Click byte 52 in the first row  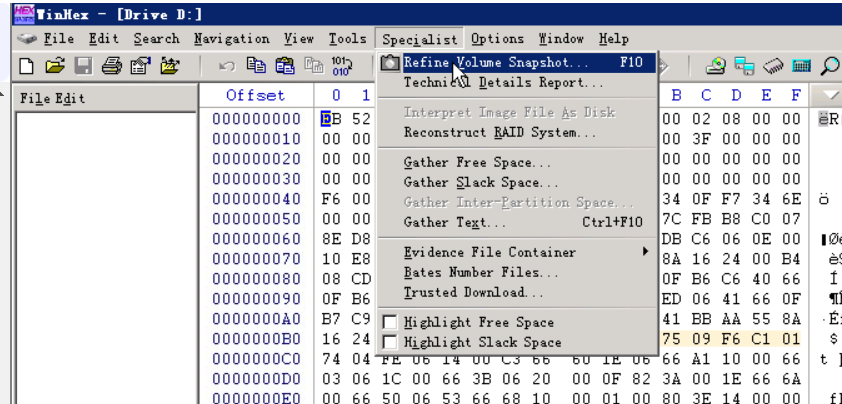361,119
